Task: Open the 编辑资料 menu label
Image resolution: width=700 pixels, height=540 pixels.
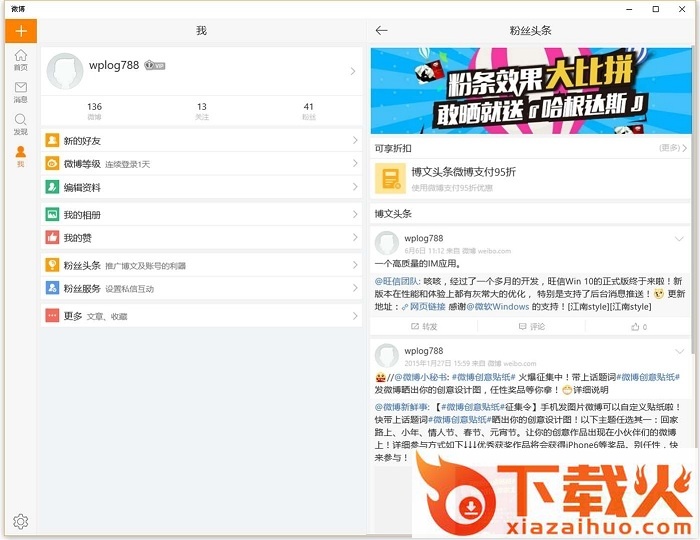Action: coord(82,187)
